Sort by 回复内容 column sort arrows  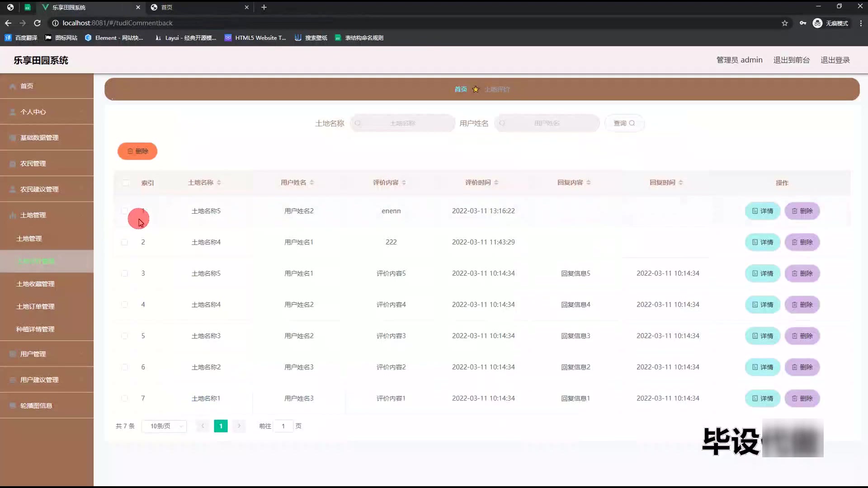(x=588, y=183)
